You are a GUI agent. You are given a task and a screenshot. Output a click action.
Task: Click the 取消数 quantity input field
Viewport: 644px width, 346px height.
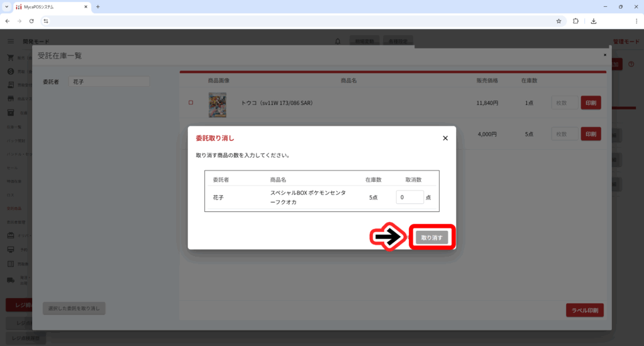point(409,198)
